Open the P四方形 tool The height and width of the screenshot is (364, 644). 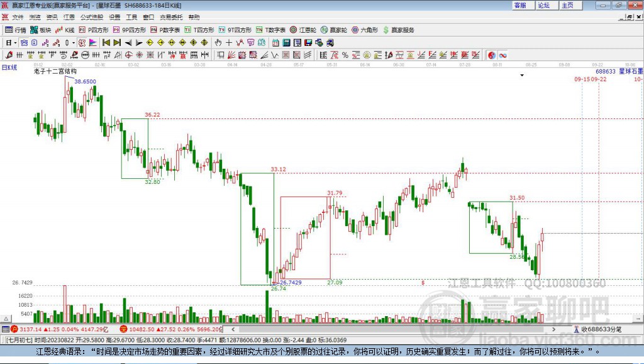coord(94,30)
